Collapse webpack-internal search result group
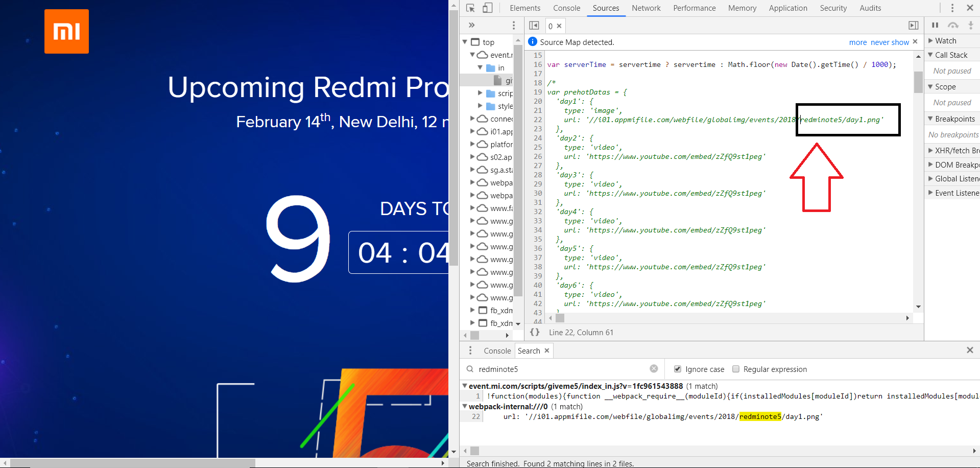 tap(465, 406)
